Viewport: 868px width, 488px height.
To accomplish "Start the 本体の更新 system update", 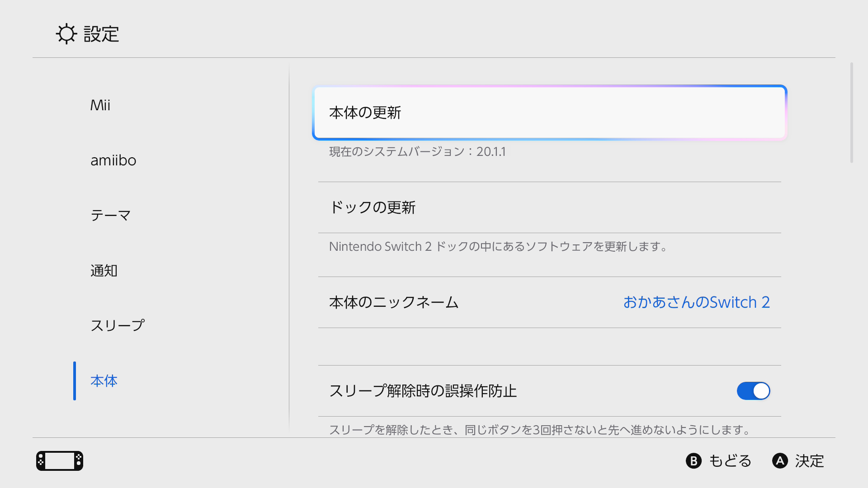I will coord(549,113).
